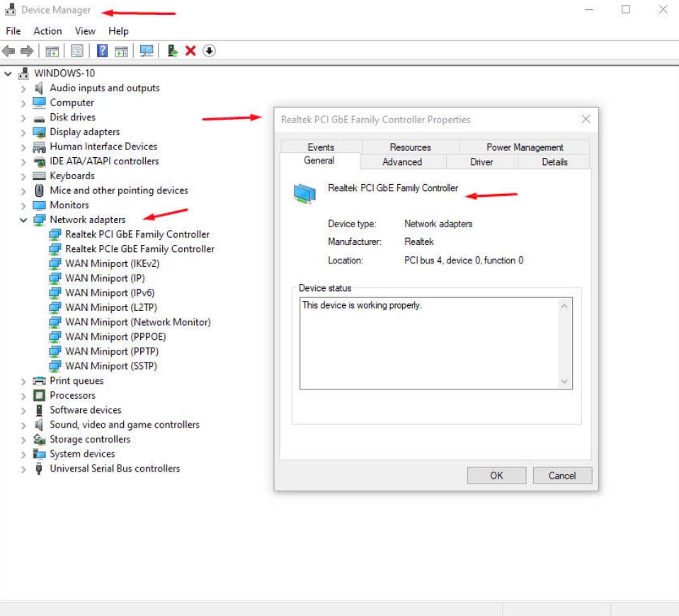679x616 pixels.
Task: Switch to the Power Management tab
Action: tap(525, 147)
